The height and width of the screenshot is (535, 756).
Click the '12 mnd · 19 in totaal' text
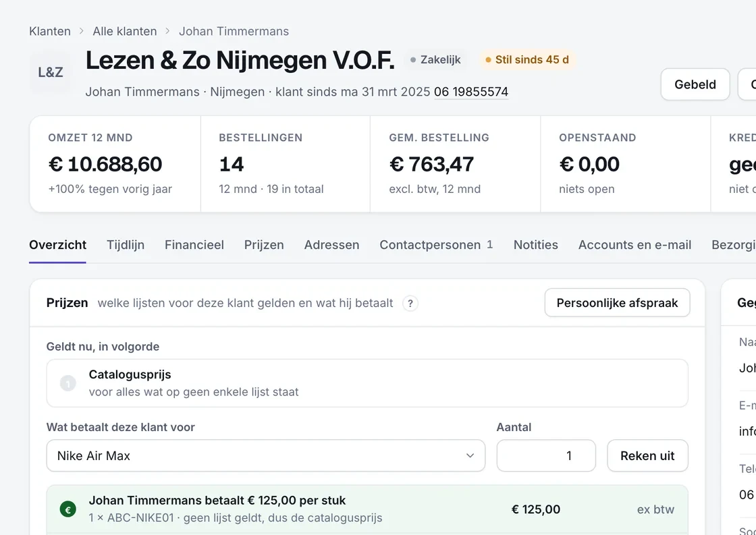pyautogui.click(x=271, y=189)
